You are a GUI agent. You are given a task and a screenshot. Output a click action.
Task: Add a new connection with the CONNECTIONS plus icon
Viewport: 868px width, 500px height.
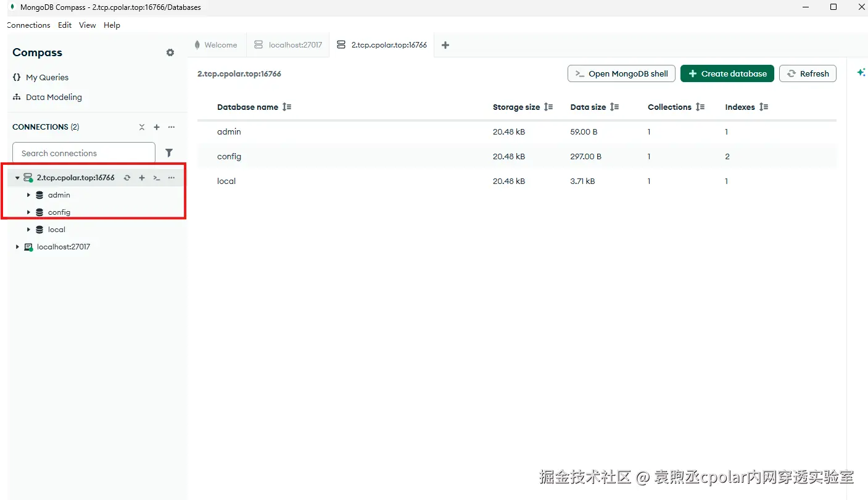(157, 127)
